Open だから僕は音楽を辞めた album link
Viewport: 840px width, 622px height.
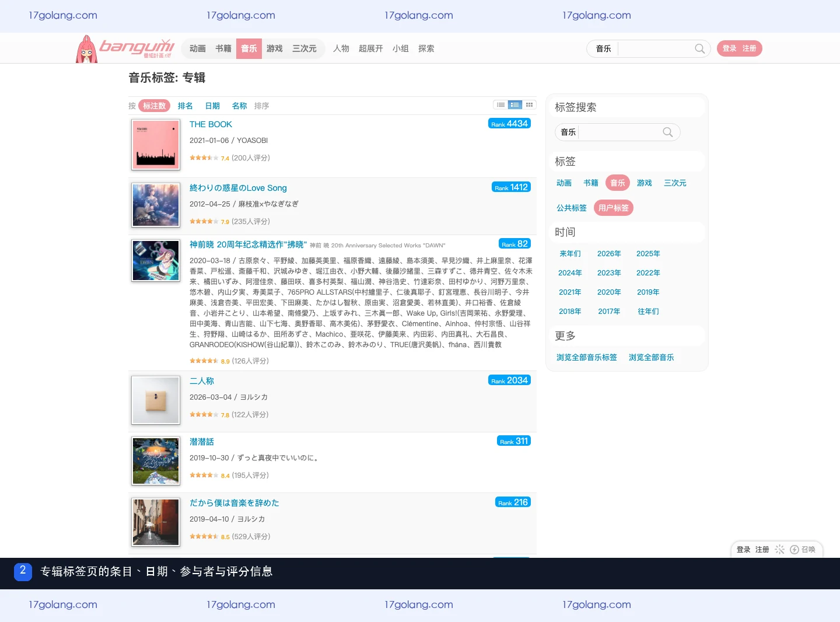235,502
